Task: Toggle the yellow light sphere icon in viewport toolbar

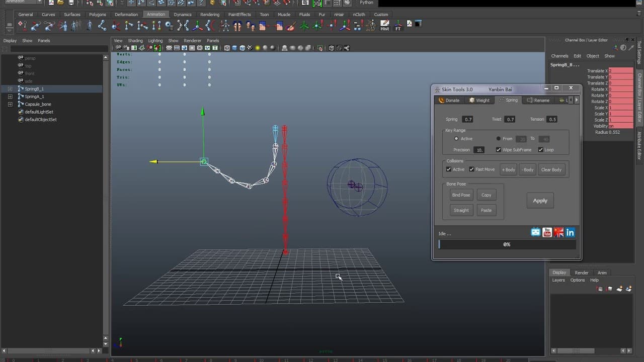Action: 257,48
